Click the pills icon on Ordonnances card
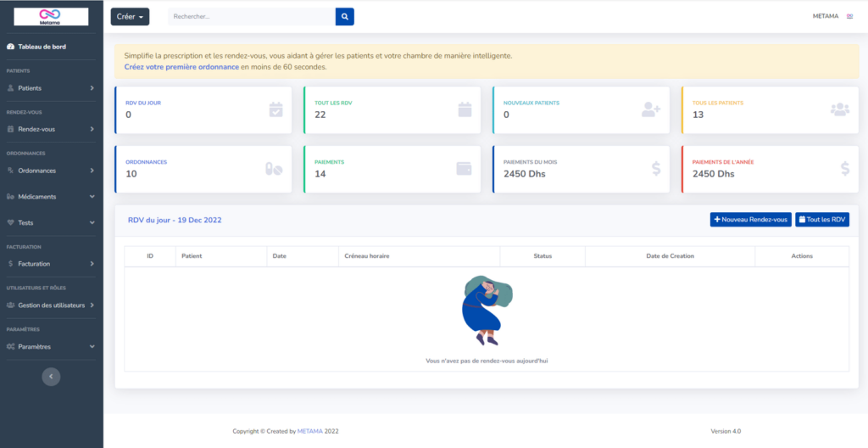This screenshot has width=868, height=448. click(x=274, y=169)
